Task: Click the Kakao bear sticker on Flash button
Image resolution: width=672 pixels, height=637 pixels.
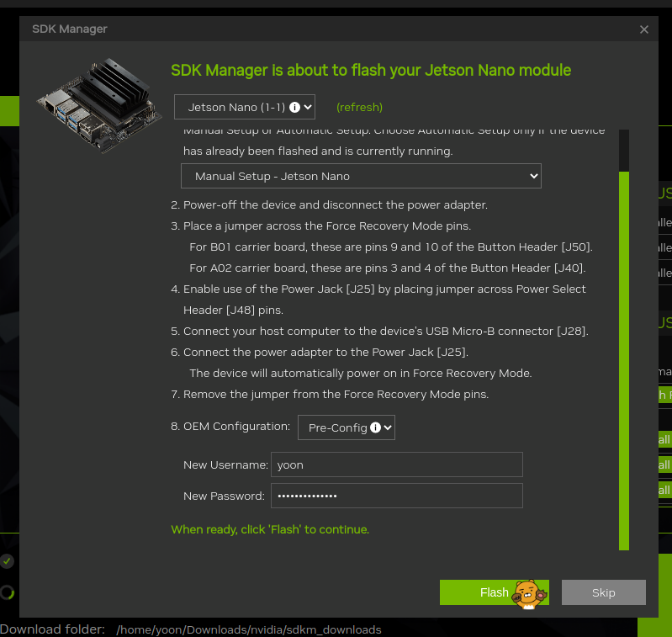Action: 529,594
